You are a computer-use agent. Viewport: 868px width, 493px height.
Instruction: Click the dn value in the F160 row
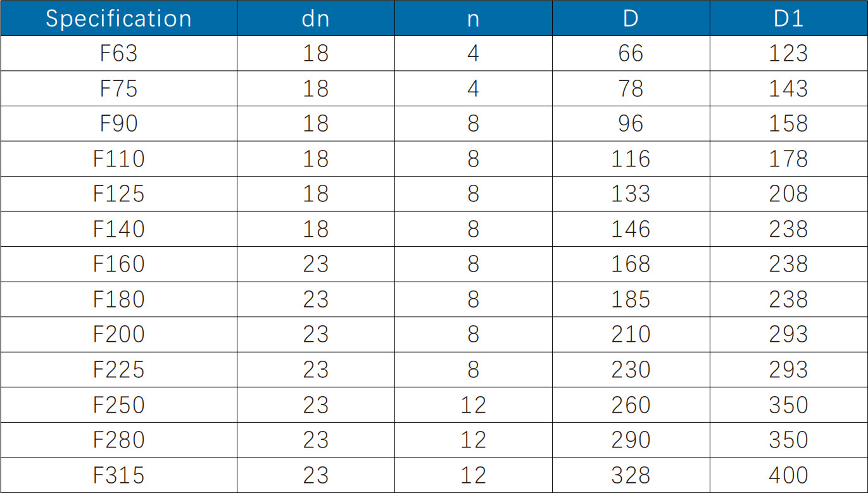pyautogui.click(x=315, y=264)
